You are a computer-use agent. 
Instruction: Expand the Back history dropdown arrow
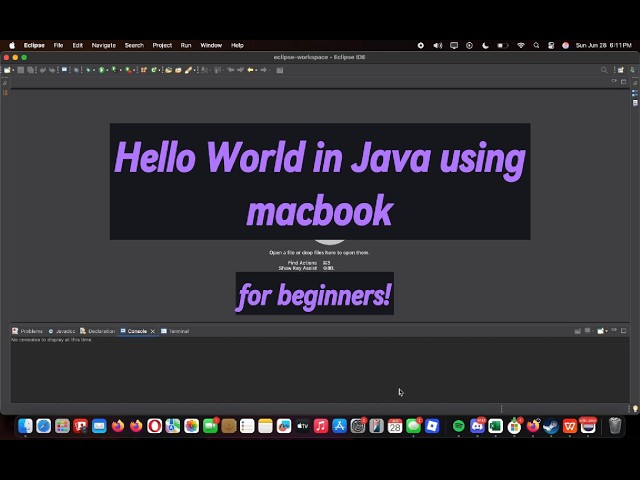pyautogui.click(x=256, y=70)
